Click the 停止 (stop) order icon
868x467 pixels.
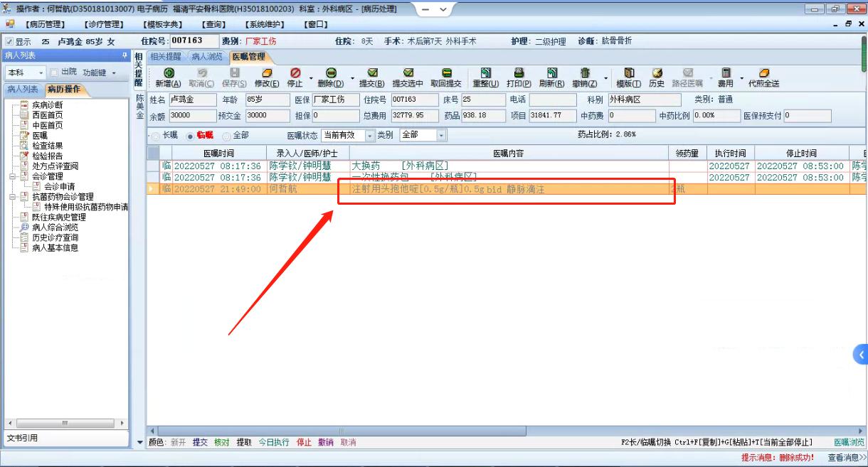(295, 73)
